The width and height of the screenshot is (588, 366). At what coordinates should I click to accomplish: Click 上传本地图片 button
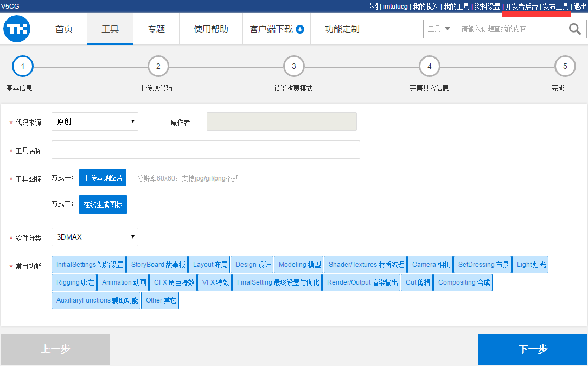(x=103, y=178)
